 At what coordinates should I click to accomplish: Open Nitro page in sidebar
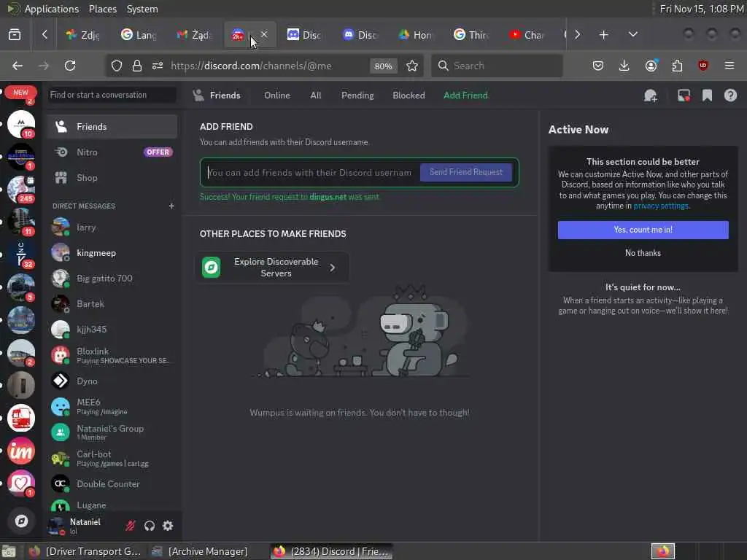pos(112,152)
